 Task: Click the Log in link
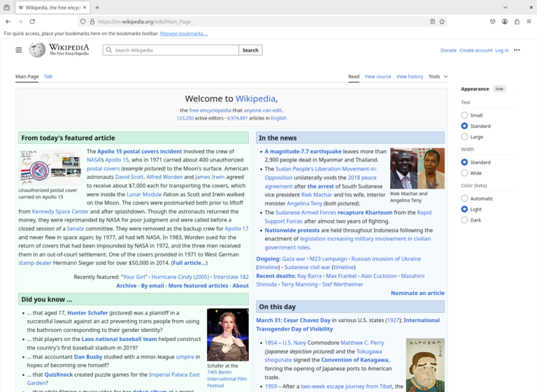502,50
